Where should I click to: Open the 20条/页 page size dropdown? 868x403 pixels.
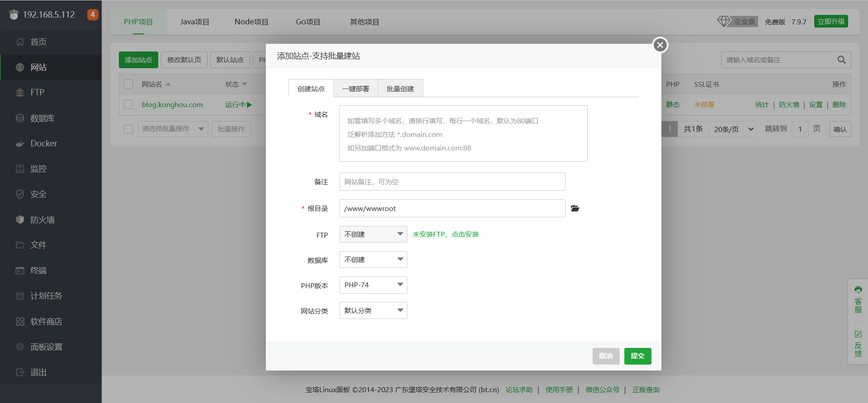click(x=733, y=129)
